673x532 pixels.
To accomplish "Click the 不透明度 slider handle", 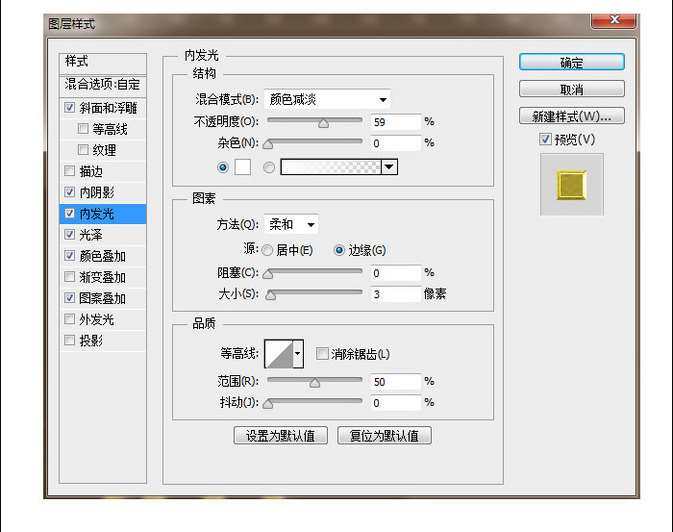I will tap(324, 124).
